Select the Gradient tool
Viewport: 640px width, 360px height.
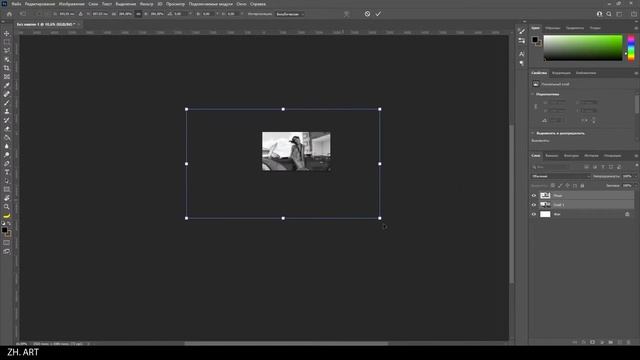pyautogui.click(x=7, y=138)
